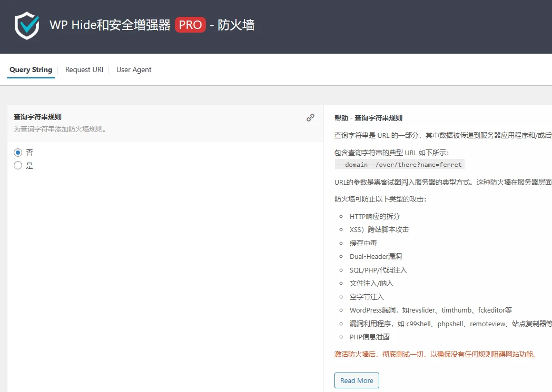This screenshot has width=552, height=392.
Task: Click the permalink chain icon
Action: tap(310, 118)
